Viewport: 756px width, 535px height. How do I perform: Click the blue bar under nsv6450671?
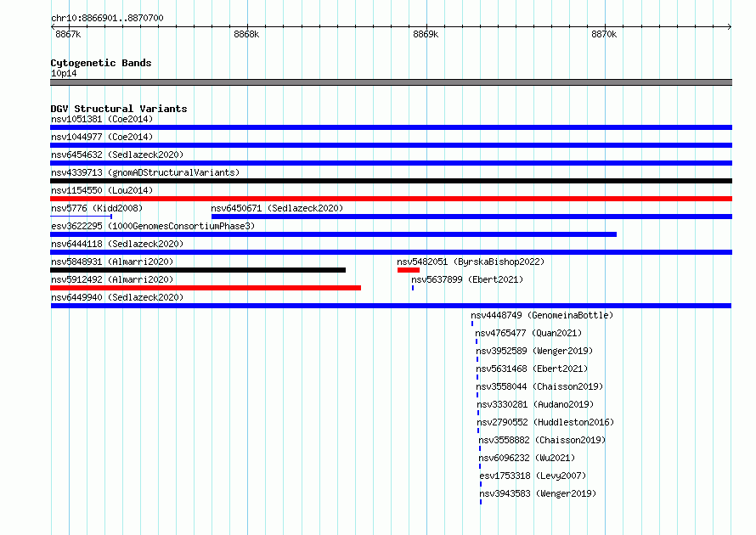pyautogui.click(x=471, y=217)
